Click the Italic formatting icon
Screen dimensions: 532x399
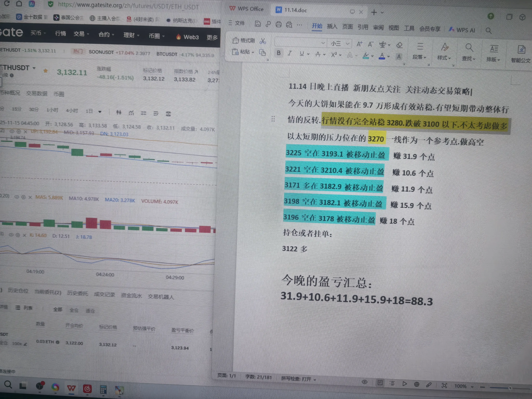coord(290,53)
